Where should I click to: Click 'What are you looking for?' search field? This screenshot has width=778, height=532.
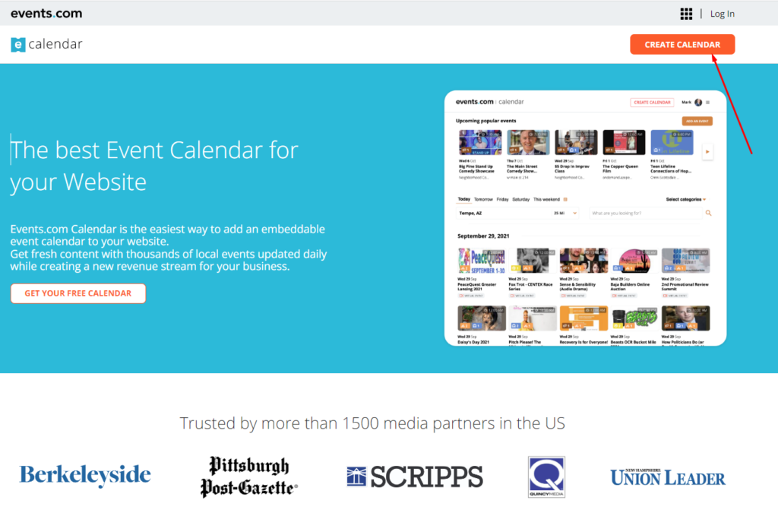pyautogui.click(x=645, y=214)
